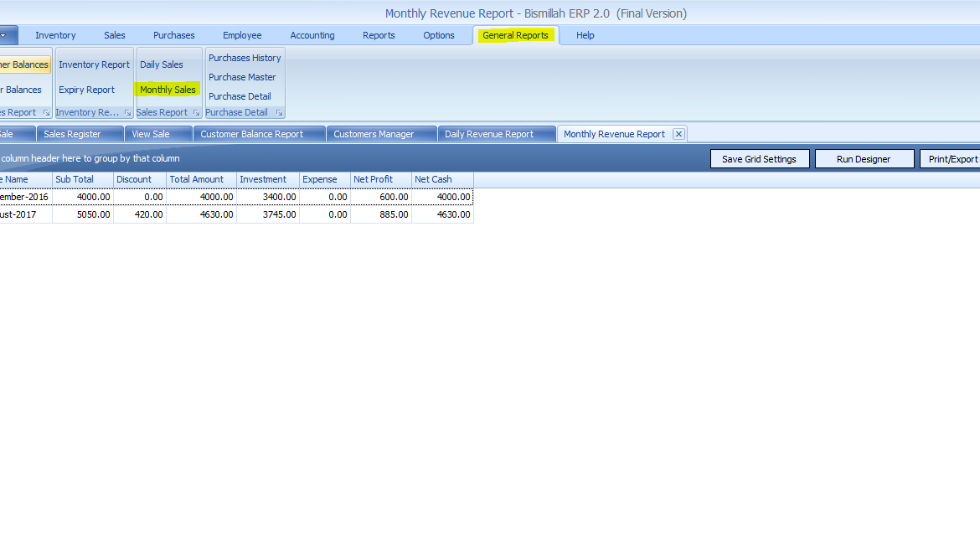
Task: Select the 885.00 Net Profit cell
Action: click(380, 214)
